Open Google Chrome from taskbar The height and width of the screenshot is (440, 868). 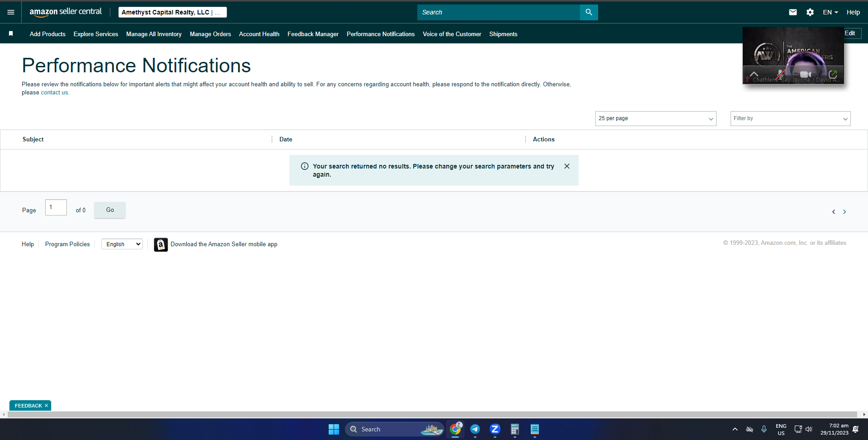pos(455,429)
